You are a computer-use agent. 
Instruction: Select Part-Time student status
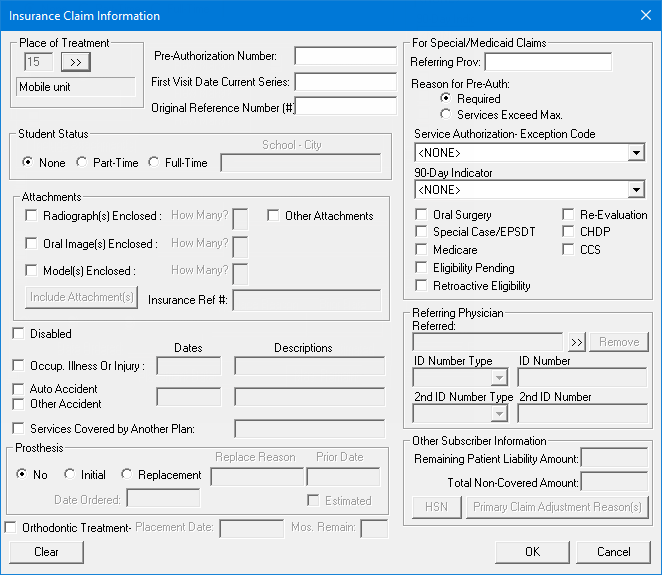[82, 163]
